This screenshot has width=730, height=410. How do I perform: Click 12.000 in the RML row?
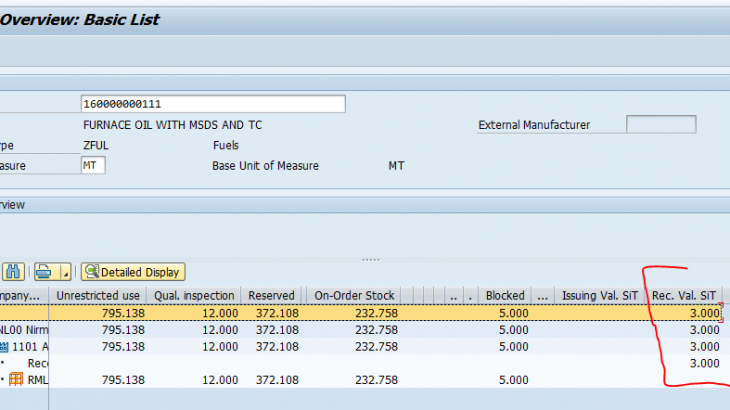pos(220,380)
